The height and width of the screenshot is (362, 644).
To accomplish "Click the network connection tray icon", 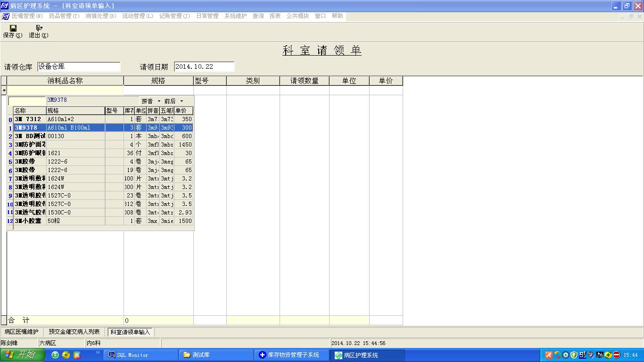I will click(583, 355).
